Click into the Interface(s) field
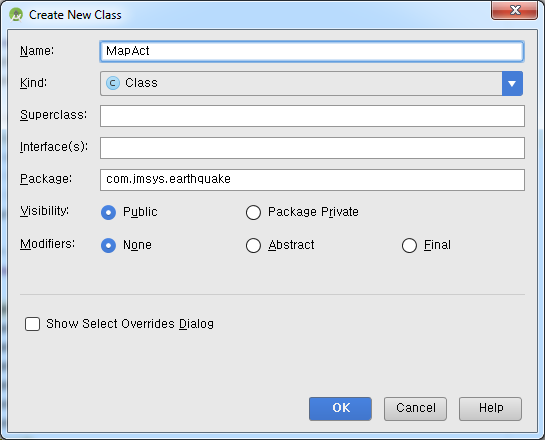Viewport: 545px width, 440px height. tap(312, 148)
